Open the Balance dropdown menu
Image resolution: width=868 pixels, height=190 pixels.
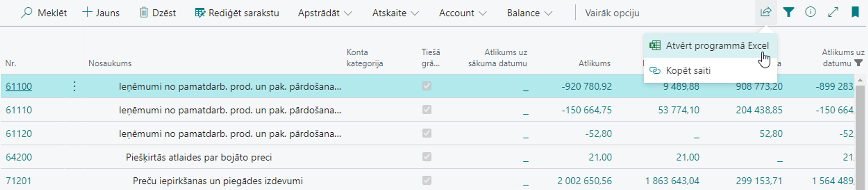tap(529, 13)
